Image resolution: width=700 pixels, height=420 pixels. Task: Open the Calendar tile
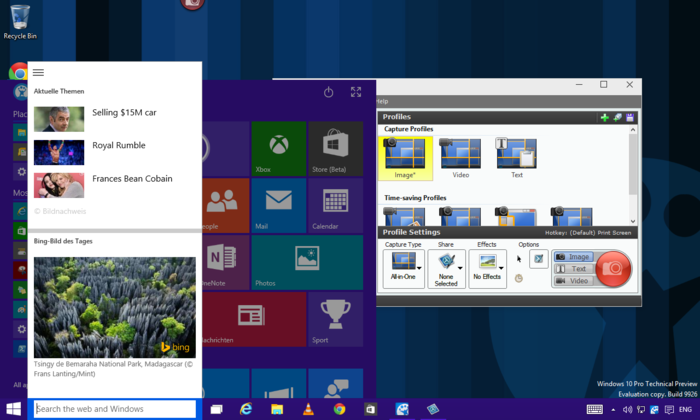click(335, 205)
